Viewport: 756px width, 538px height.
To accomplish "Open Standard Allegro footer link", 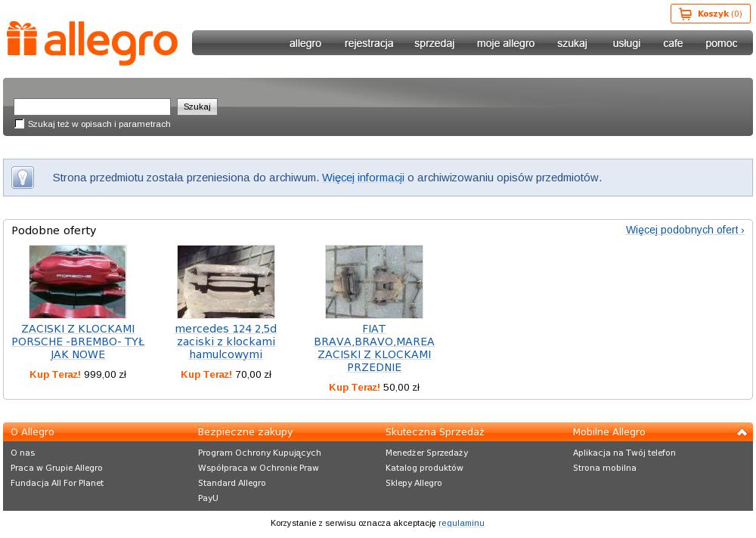I will (232, 483).
